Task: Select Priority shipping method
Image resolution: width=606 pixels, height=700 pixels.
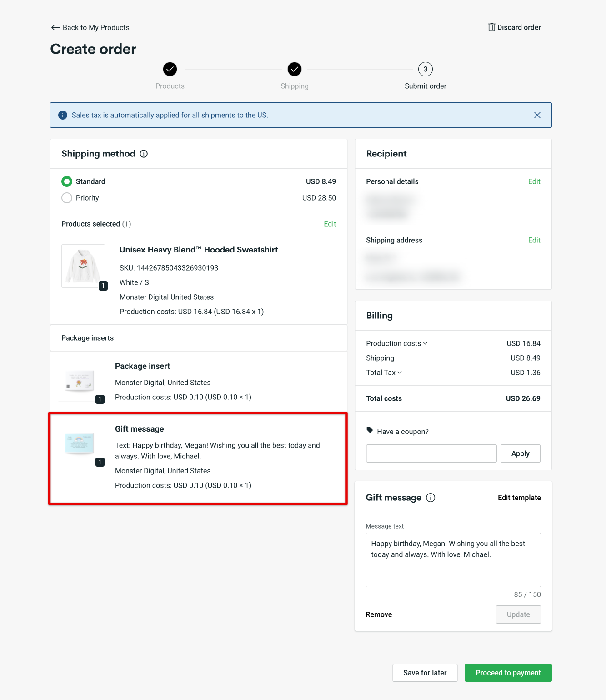Action: click(x=67, y=198)
